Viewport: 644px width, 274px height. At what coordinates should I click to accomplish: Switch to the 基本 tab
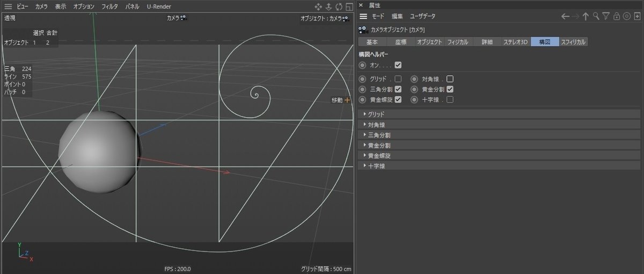coord(372,42)
